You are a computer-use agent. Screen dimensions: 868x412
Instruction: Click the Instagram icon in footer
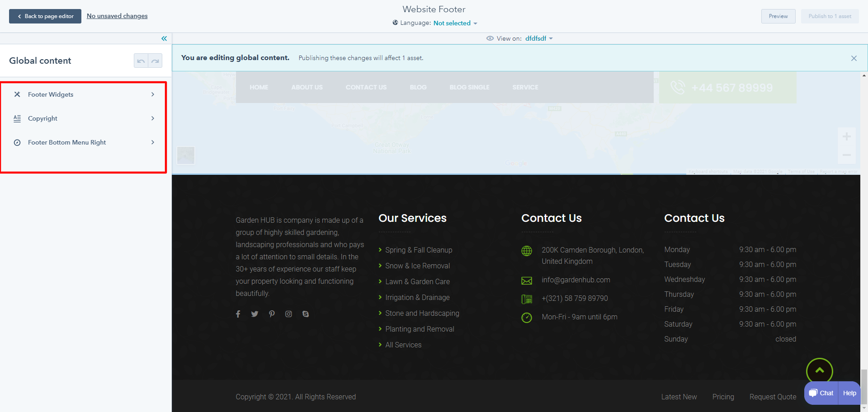(x=288, y=314)
